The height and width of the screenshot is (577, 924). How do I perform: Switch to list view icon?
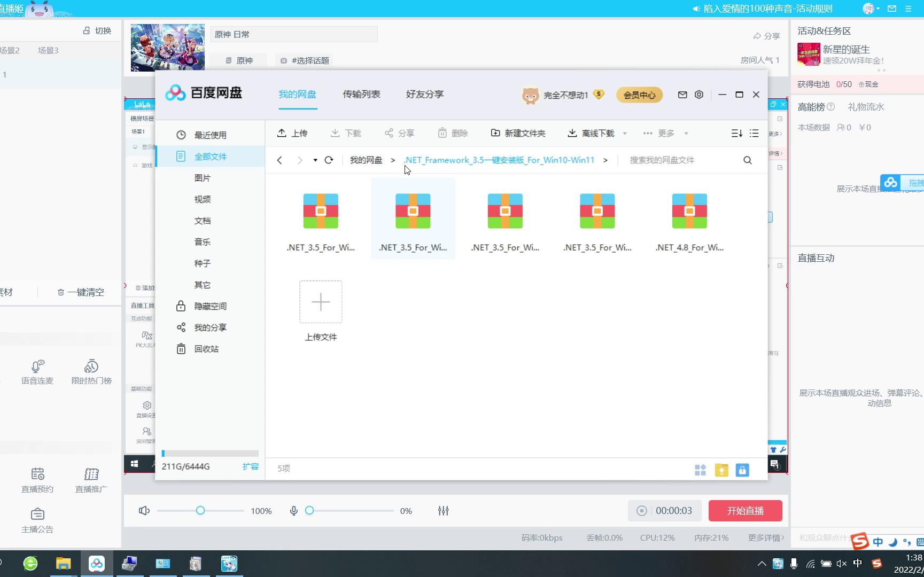click(754, 133)
